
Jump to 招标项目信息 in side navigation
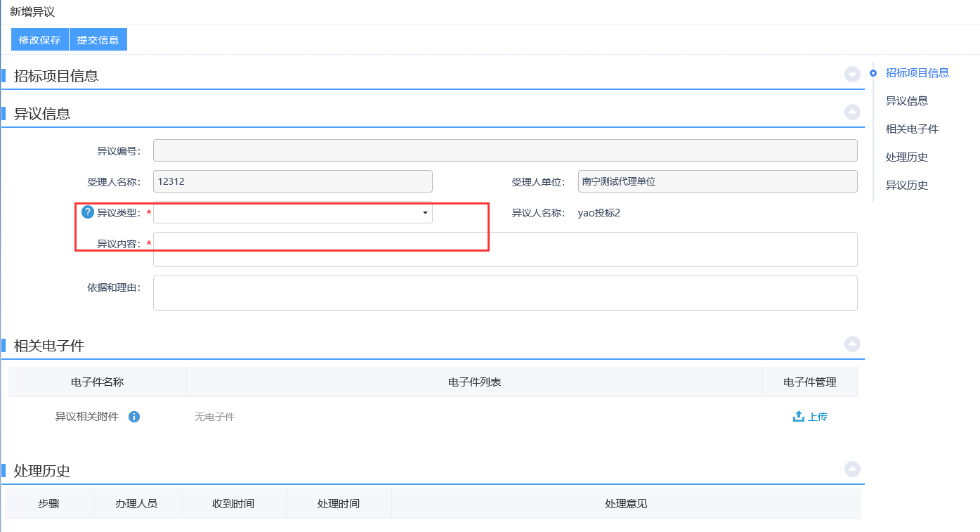917,72
